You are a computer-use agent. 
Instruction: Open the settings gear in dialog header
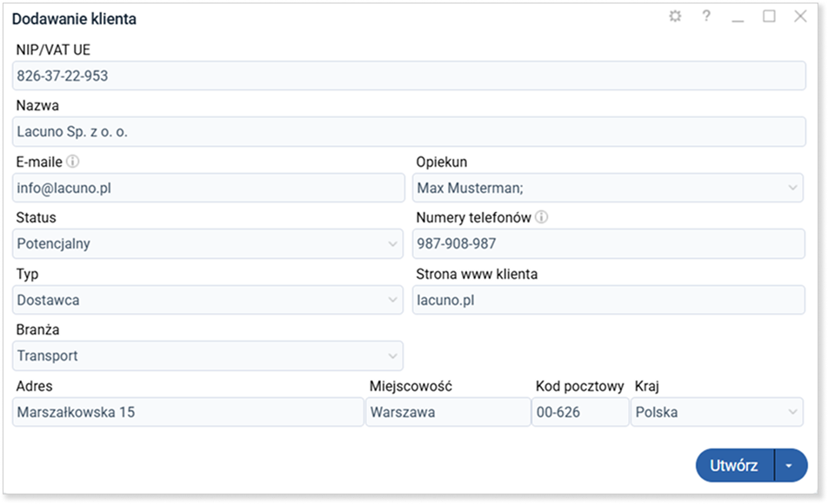point(675,17)
